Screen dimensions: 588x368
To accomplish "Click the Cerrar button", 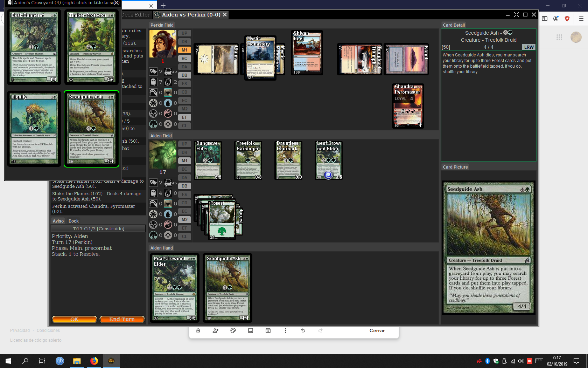I will coord(377,330).
